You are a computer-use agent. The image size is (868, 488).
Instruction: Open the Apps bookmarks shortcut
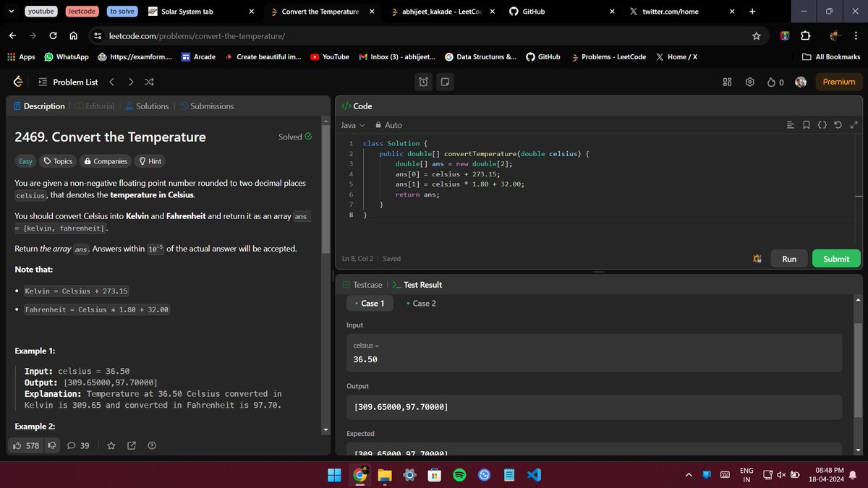(20, 56)
